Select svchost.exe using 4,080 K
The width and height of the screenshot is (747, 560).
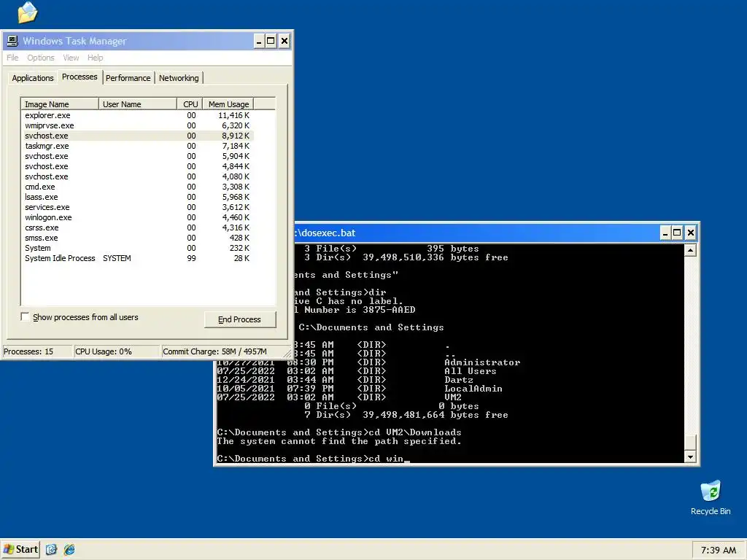[x=137, y=176]
